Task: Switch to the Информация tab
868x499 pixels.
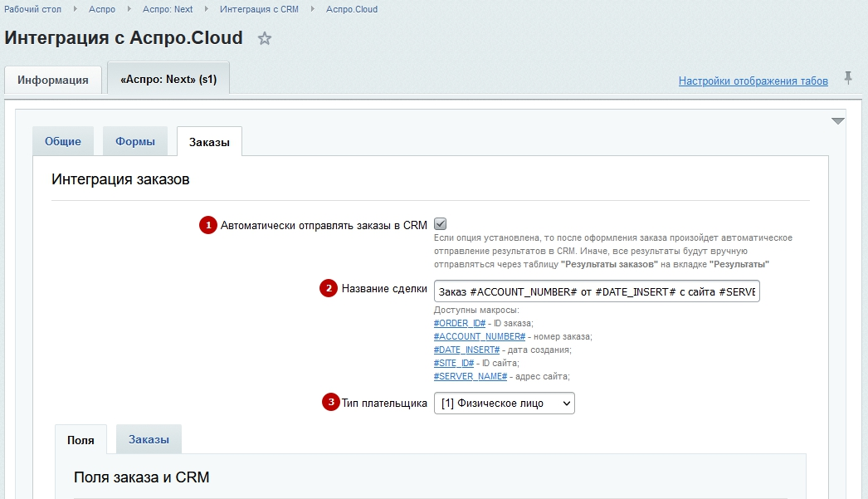Action: coord(53,80)
